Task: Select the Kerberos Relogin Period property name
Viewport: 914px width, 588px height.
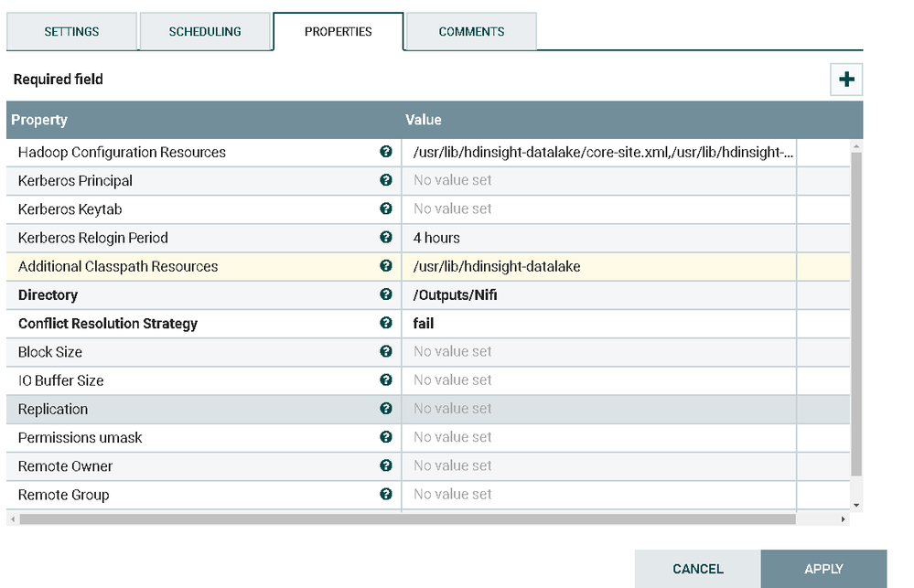Action: click(92, 238)
